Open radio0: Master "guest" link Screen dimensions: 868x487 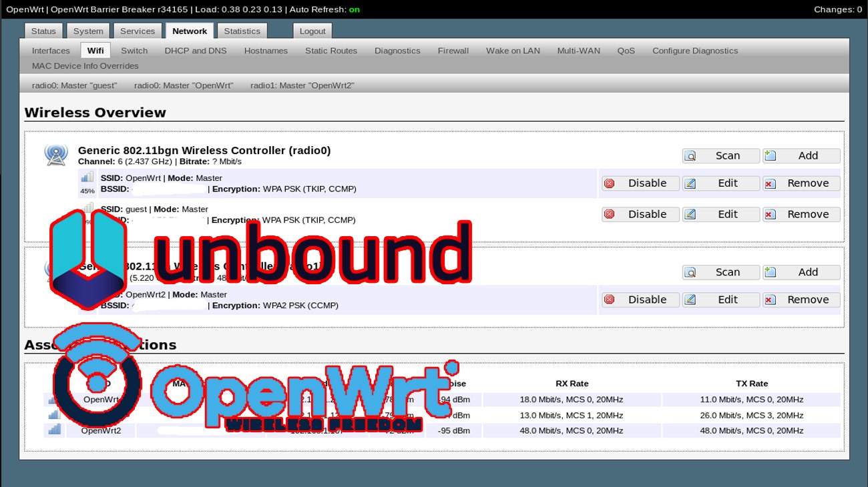74,85
